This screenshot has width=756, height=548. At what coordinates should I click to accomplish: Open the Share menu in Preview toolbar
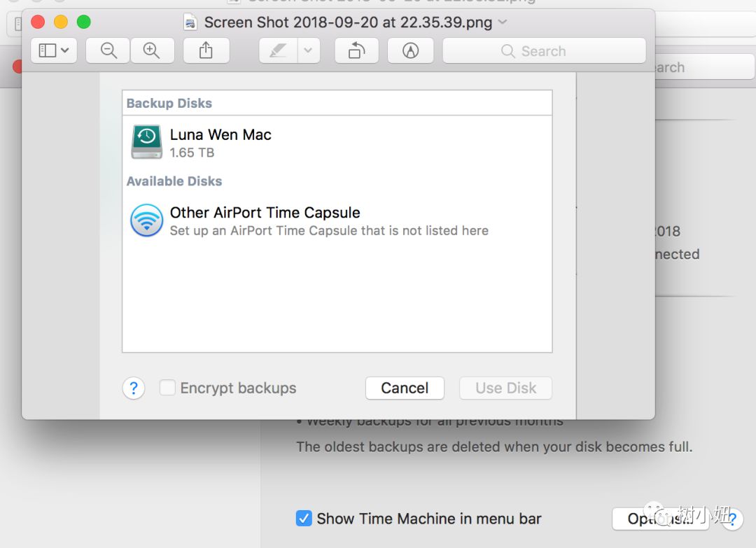coord(206,50)
